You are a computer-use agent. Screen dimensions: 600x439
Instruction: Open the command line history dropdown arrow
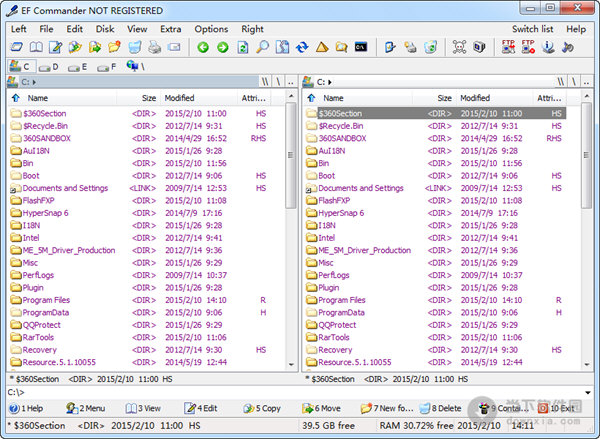coord(588,392)
